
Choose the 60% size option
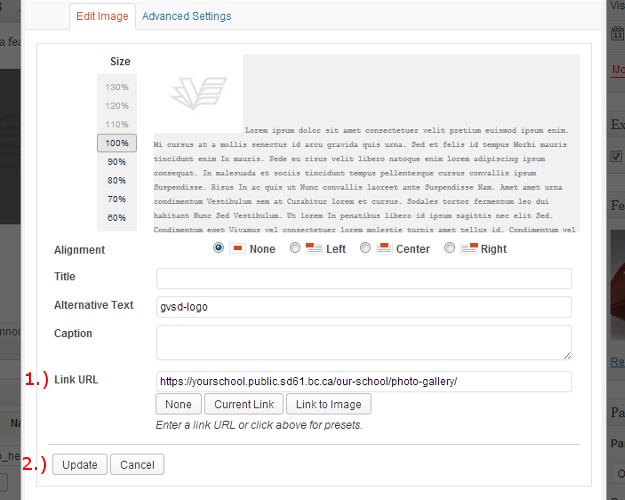[117, 218]
